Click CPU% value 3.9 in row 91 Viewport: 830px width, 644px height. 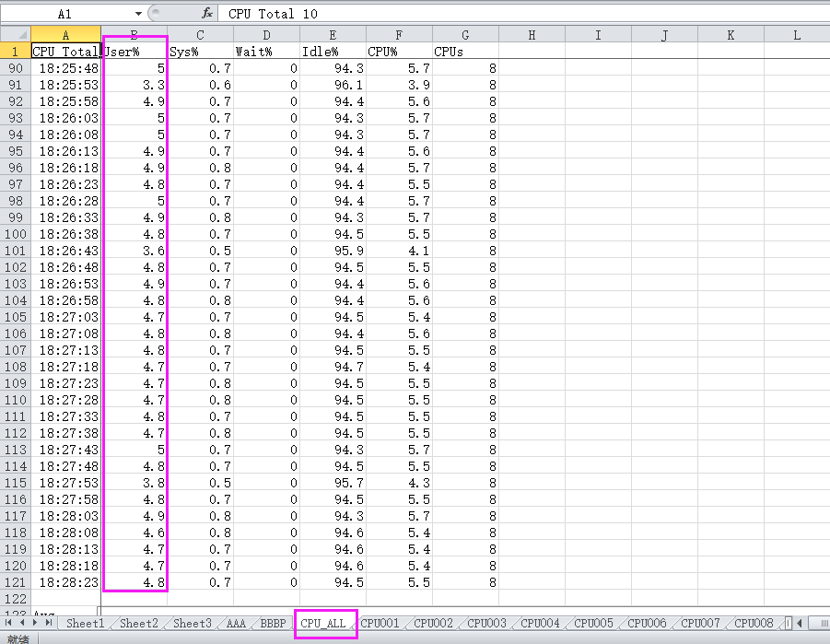[x=399, y=85]
